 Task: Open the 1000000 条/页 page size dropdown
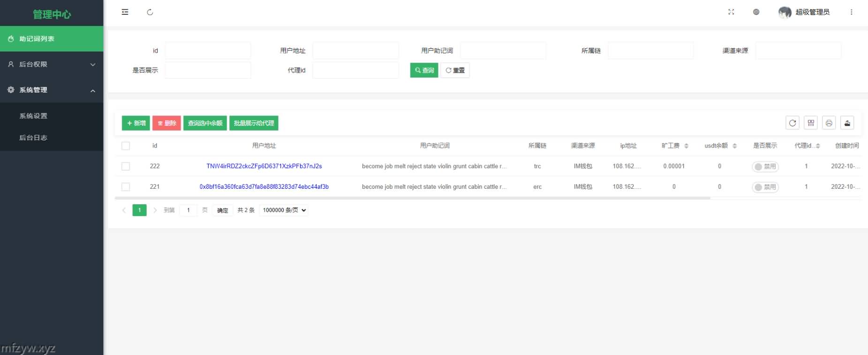click(284, 210)
